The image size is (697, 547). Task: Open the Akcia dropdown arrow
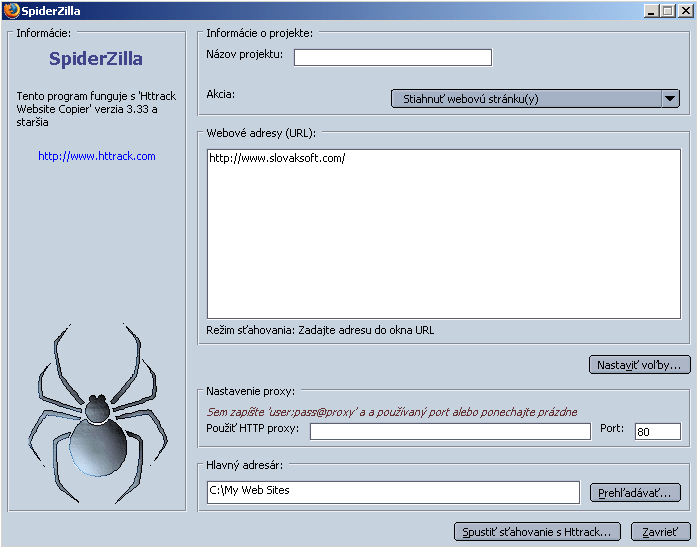(x=670, y=98)
